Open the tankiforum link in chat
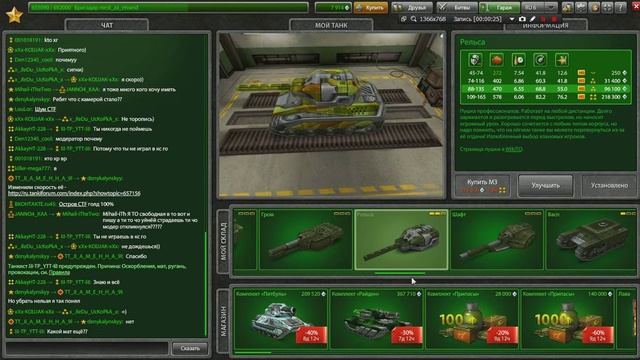The image size is (640, 360). pyautogui.click(x=74, y=193)
